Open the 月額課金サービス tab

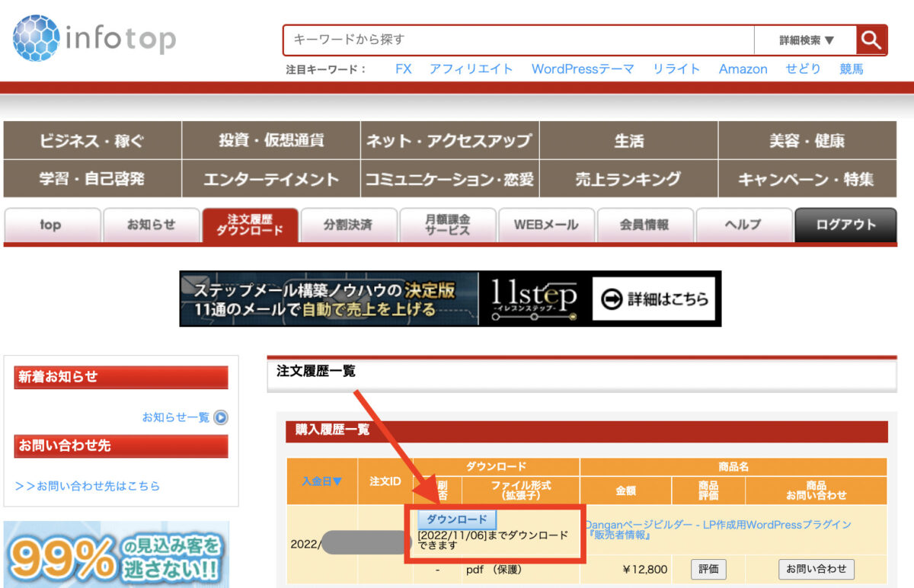pos(448,225)
